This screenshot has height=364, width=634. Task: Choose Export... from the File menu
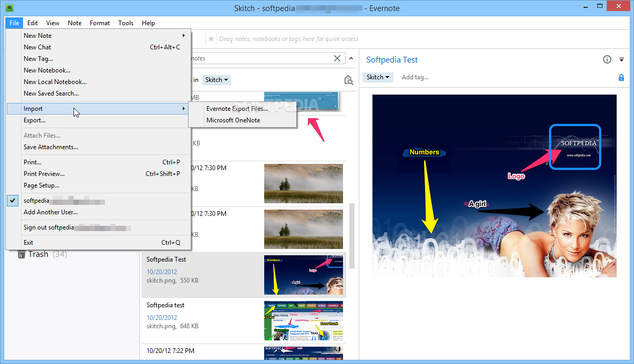click(99, 120)
